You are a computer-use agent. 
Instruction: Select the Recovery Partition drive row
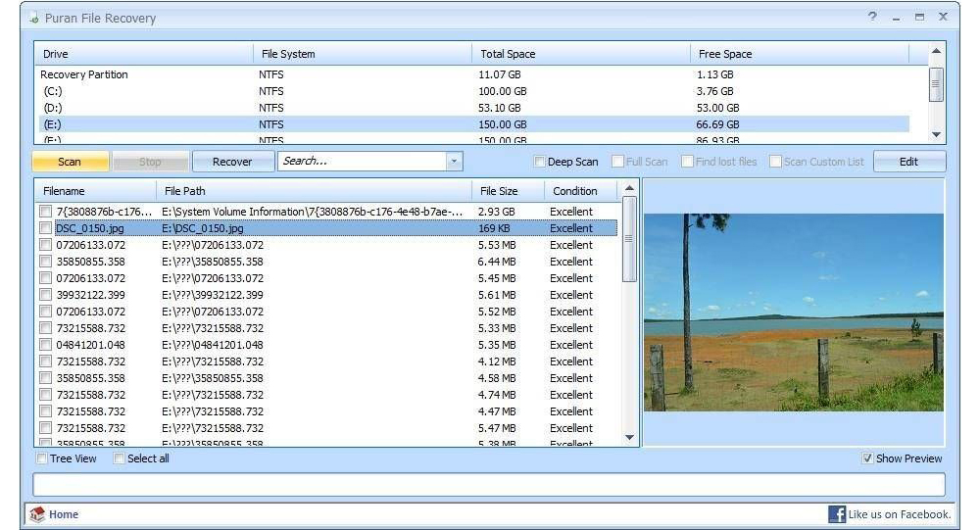point(84,74)
